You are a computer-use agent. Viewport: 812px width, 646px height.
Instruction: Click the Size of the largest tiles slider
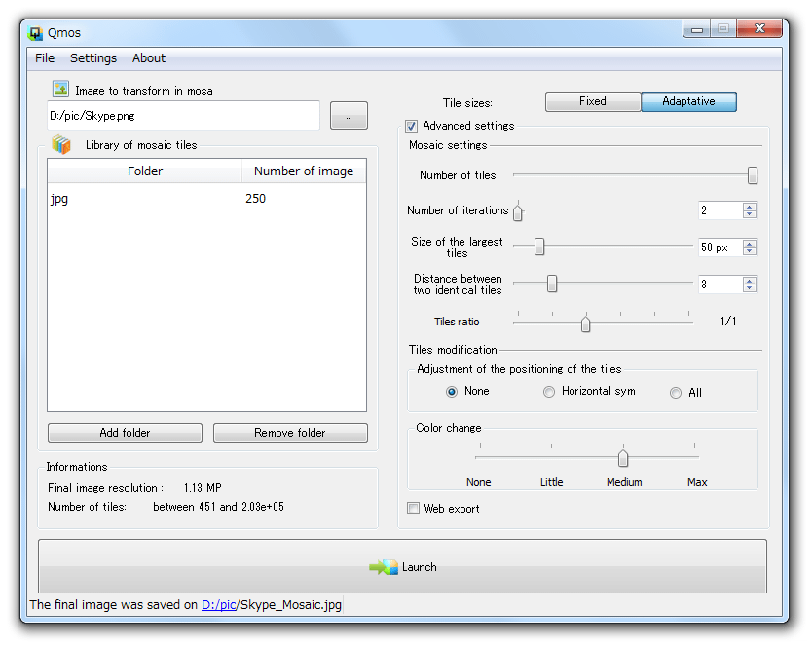pos(539,247)
